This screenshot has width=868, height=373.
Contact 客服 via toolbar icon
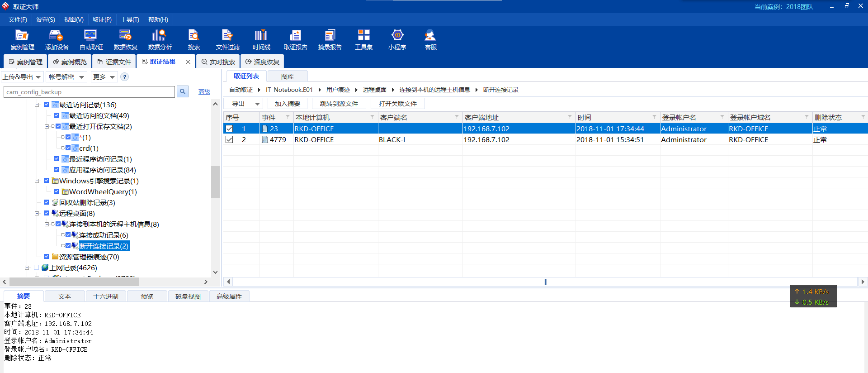pos(430,40)
